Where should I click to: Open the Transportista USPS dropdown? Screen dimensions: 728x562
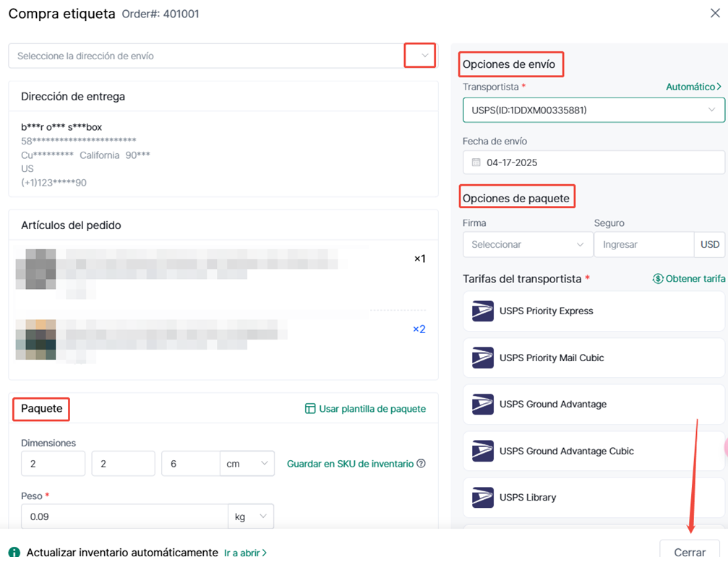tap(594, 110)
